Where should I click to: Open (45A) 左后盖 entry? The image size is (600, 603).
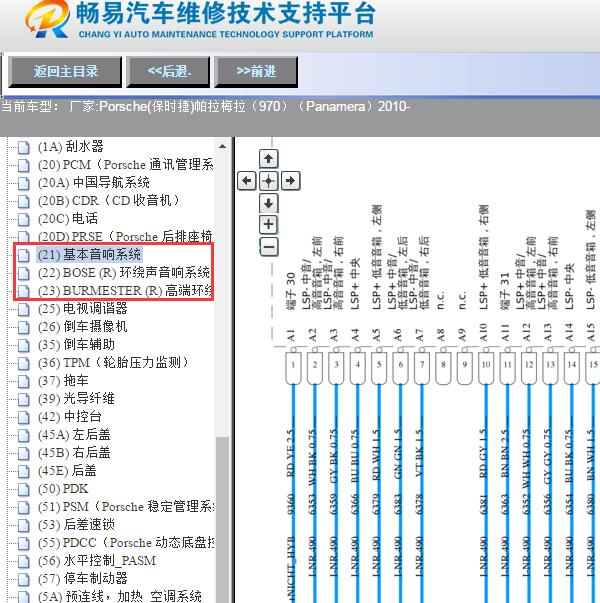coord(74,435)
